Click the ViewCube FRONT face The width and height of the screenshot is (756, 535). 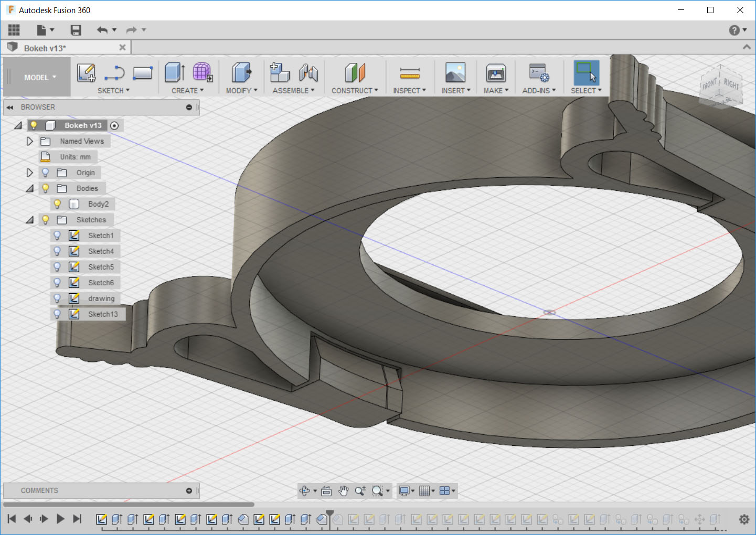(710, 84)
